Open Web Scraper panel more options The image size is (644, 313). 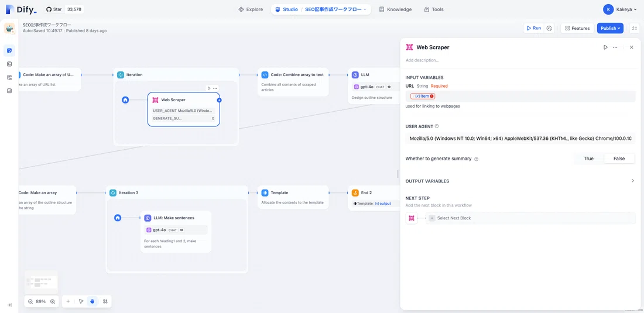tap(615, 47)
